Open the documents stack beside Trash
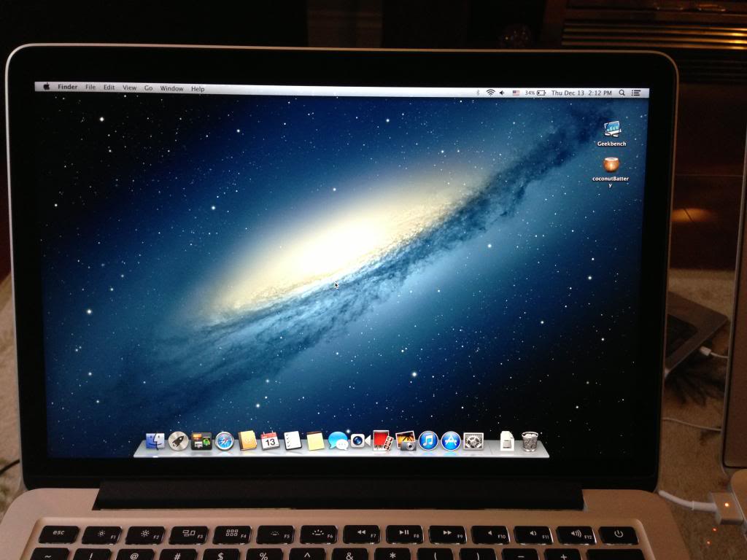The height and width of the screenshot is (560, 747). point(507,441)
